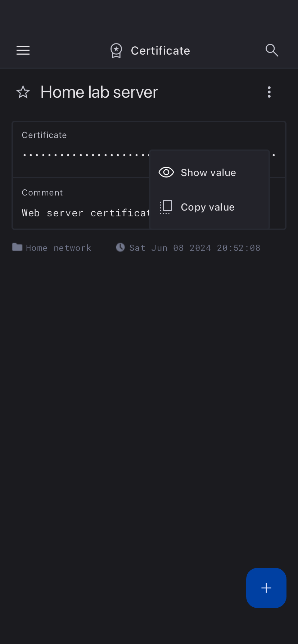Click the eye icon to reveal value
Image resolution: width=298 pixels, height=644 pixels.
(166, 172)
